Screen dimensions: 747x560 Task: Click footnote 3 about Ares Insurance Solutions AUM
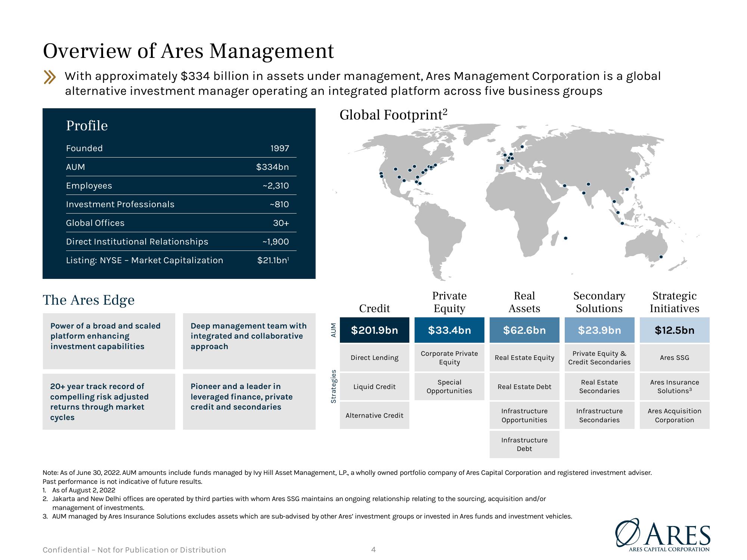(x=307, y=516)
